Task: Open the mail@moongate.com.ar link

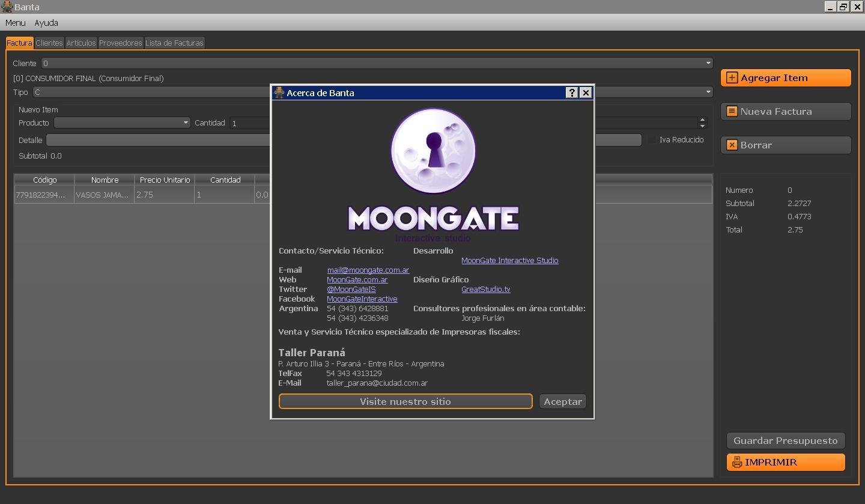Action: tap(368, 270)
